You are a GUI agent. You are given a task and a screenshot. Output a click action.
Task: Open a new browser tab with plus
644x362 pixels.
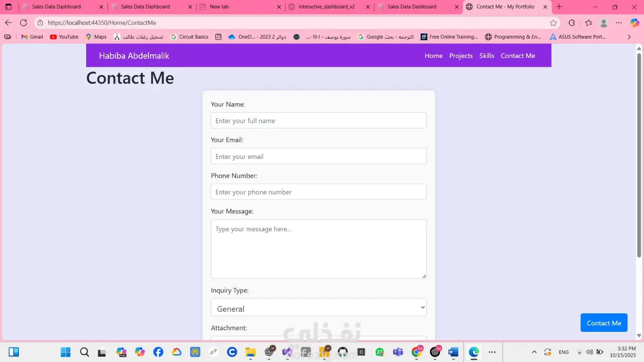(x=559, y=7)
